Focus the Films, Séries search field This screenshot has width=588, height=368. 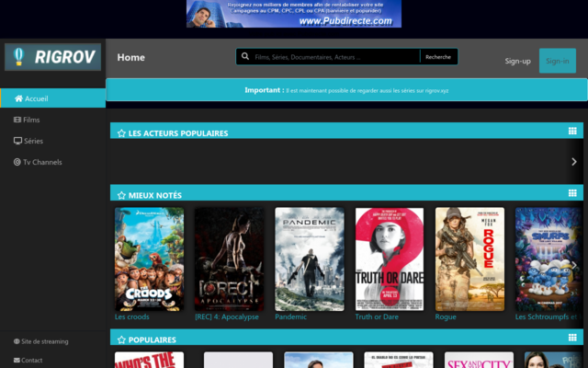(x=334, y=57)
